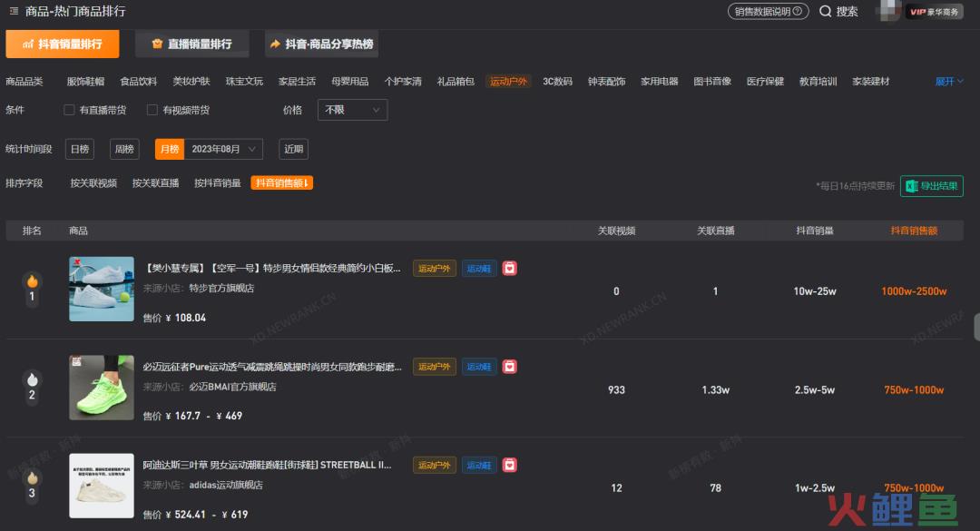The height and width of the screenshot is (531, 980).
Task: Sort by 按抖音销量
Action: [x=218, y=183]
